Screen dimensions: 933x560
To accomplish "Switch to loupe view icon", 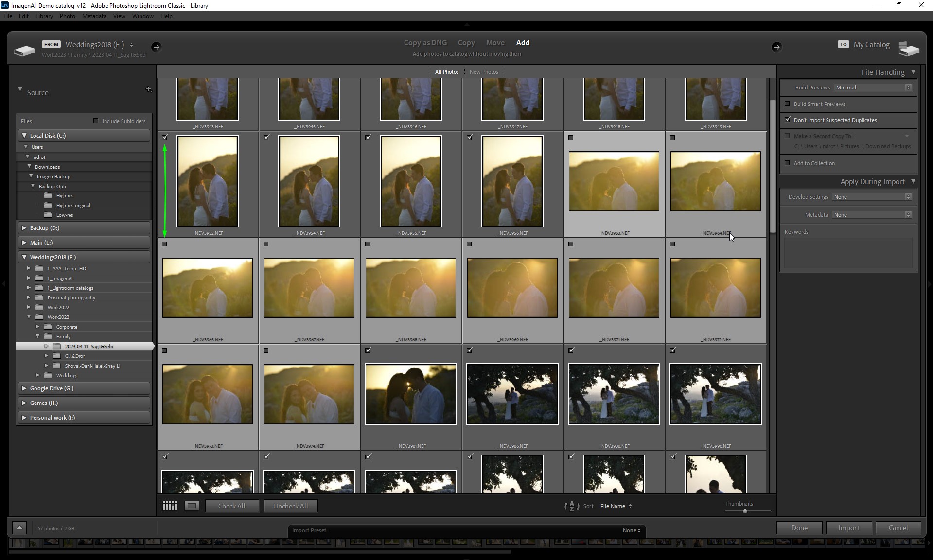I will (x=192, y=506).
